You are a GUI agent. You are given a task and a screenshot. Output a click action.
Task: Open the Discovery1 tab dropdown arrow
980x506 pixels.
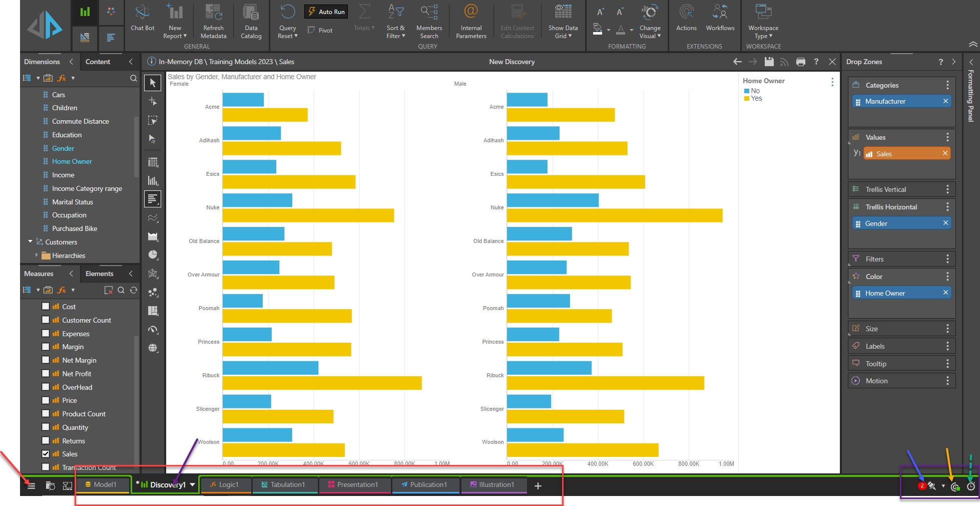pyautogui.click(x=192, y=484)
